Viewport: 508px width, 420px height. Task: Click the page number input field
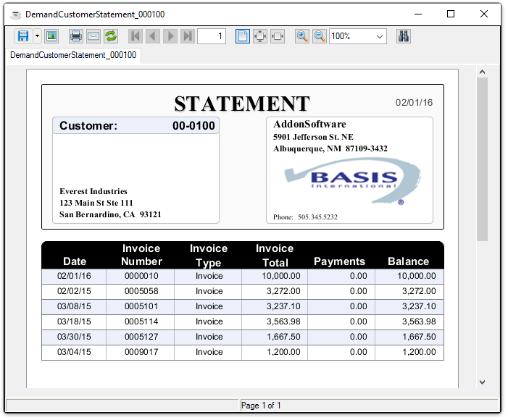(x=212, y=36)
